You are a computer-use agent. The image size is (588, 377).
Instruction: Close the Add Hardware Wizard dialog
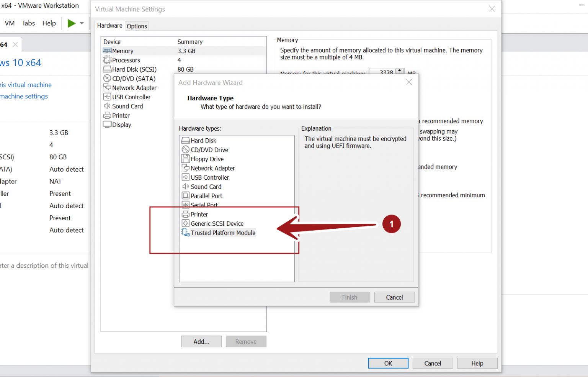409,82
